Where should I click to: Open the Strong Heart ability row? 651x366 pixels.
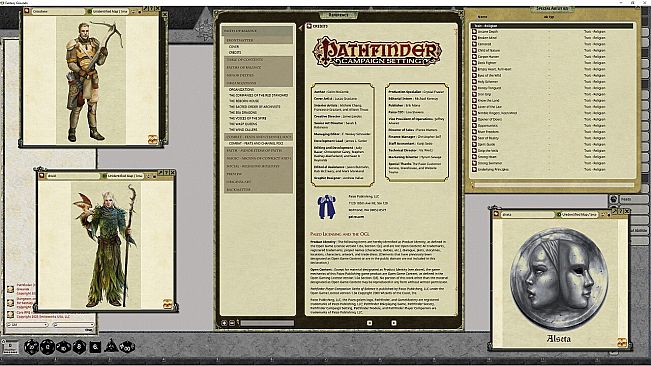[x=552, y=157]
